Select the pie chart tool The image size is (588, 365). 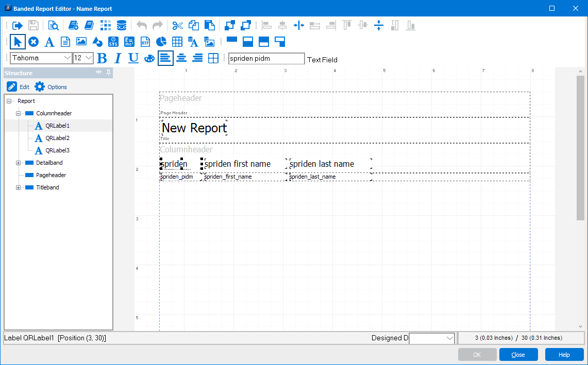[x=161, y=42]
